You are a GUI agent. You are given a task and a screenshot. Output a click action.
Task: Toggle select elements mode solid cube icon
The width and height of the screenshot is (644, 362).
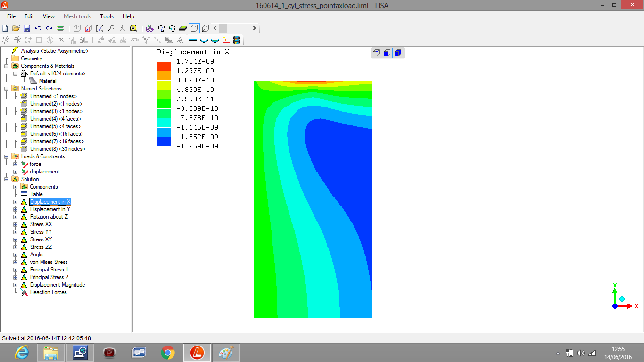tap(397, 53)
